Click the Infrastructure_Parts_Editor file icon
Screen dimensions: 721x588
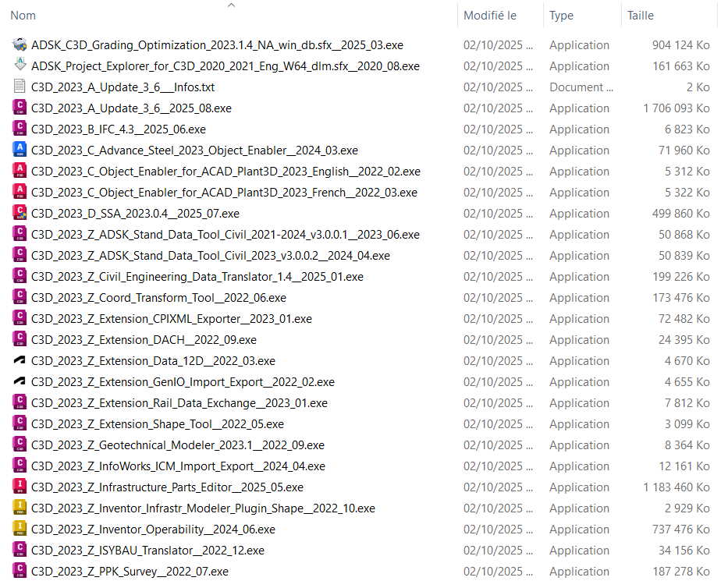(x=20, y=487)
